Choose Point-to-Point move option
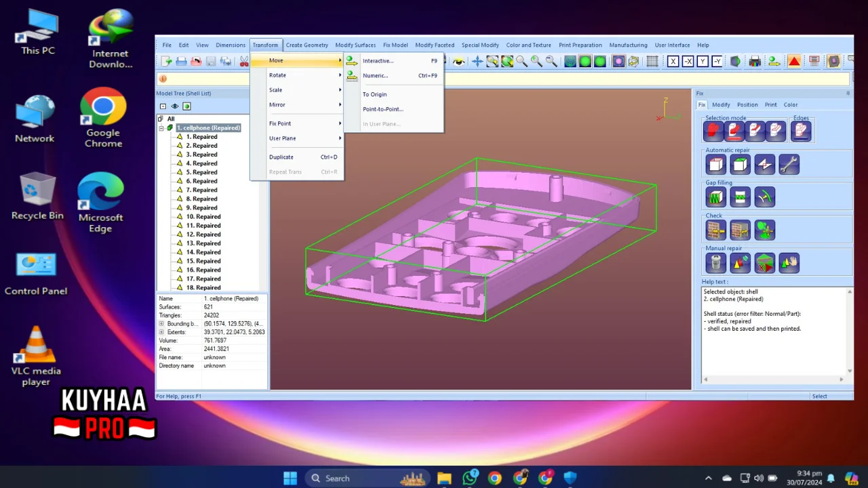This screenshot has width=868, height=488. coord(393,109)
